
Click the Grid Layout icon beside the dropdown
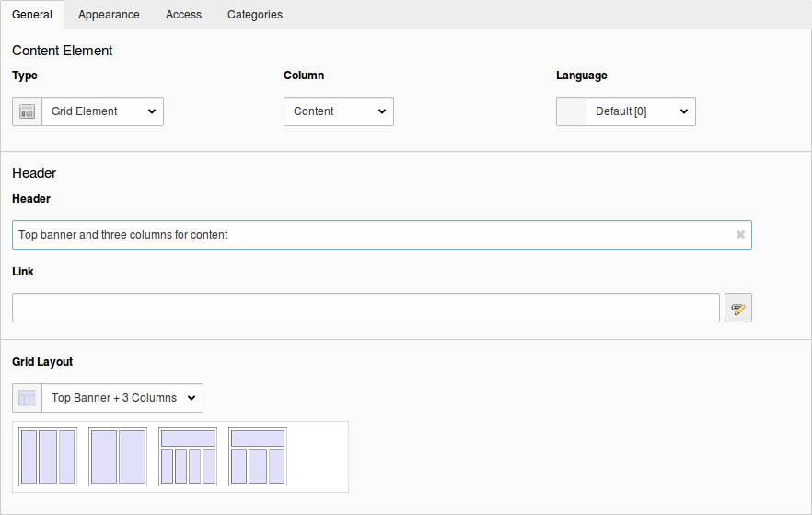pyautogui.click(x=27, y=398)
